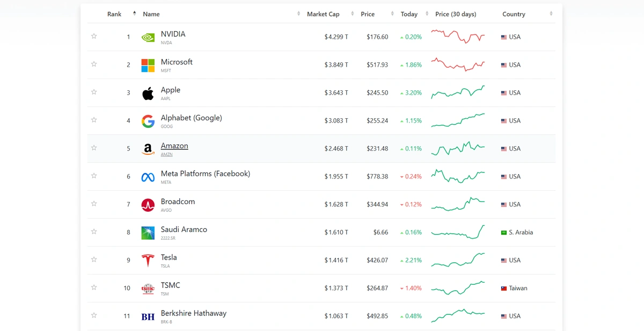Open the Amazon company link
The width and height of the screenshot is (644, 331).
(174, 146)
